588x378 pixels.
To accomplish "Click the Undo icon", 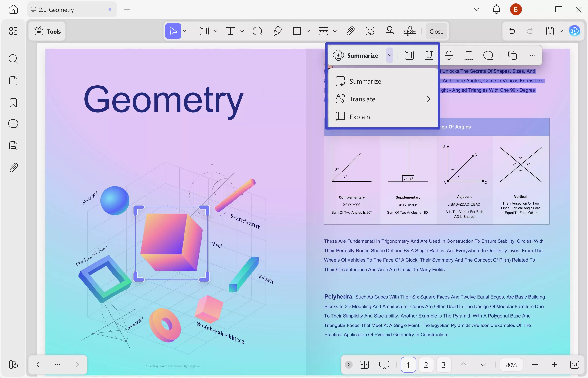I will click(512, 31).
